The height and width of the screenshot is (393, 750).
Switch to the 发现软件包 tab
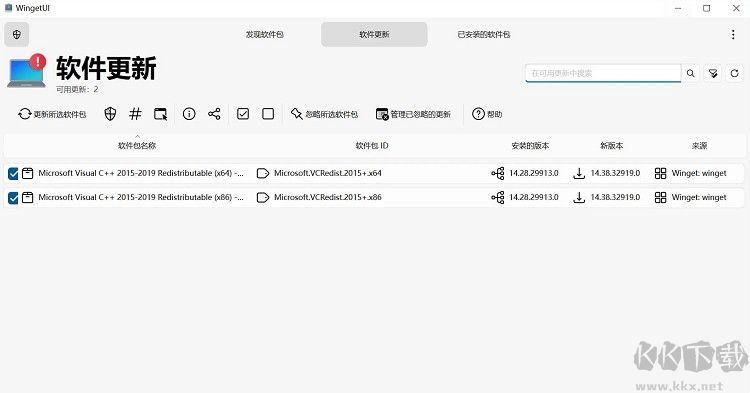click(265, 34)
